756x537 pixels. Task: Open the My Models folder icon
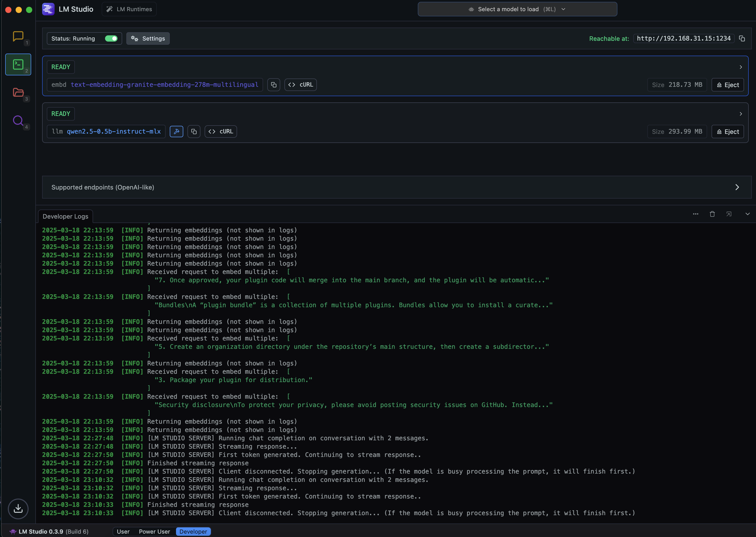click(18, 92)
